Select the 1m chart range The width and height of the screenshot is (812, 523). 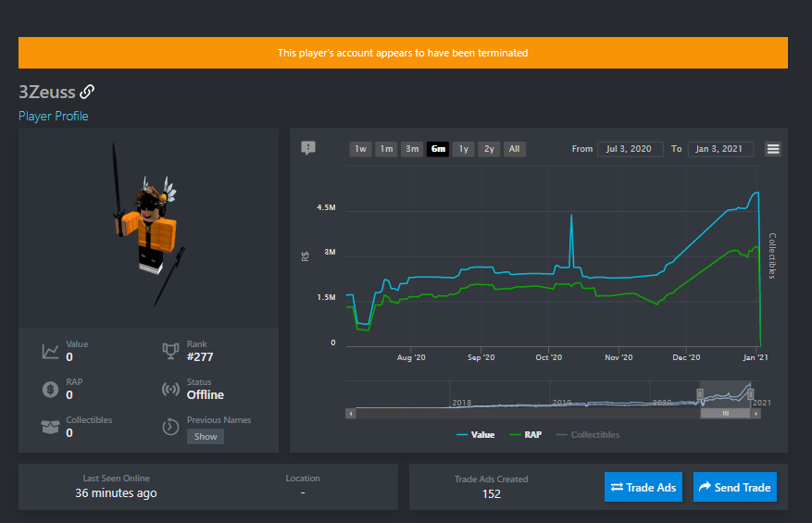coord(386,149)
